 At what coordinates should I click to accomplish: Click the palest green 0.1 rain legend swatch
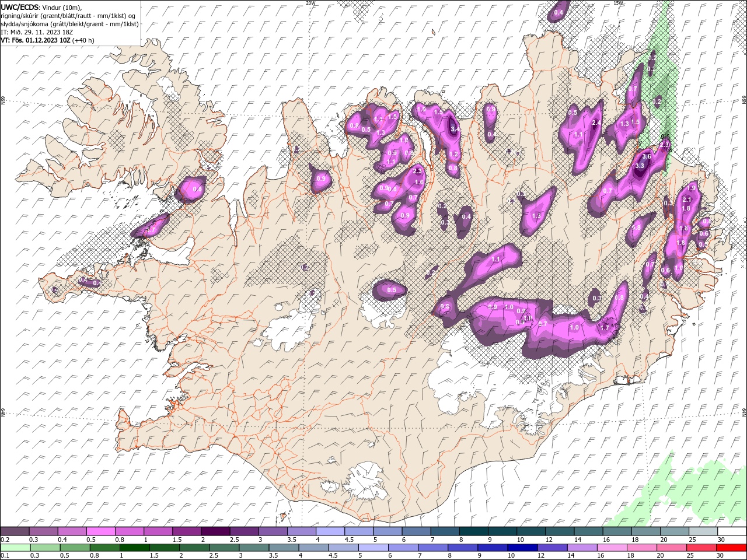(x=15, y=548)
